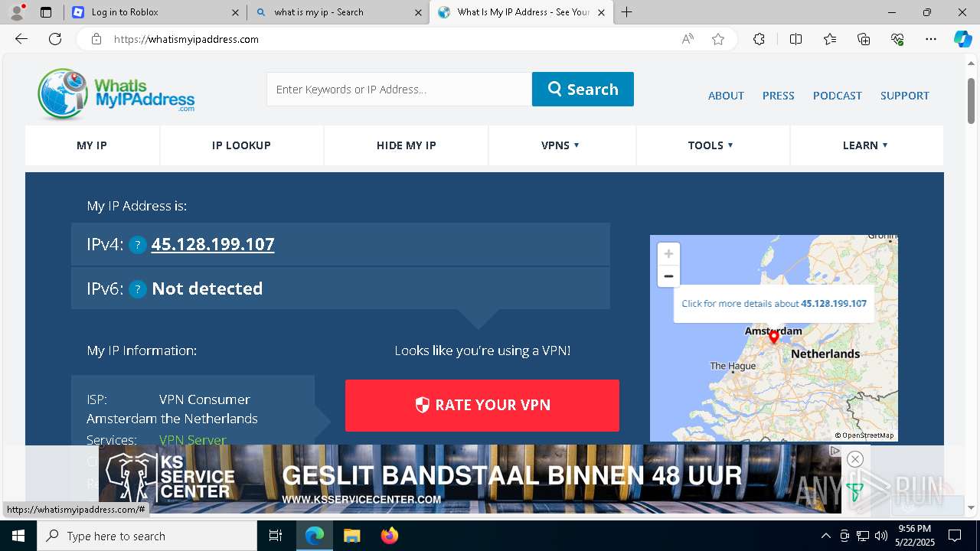Add this page to favorites star
This screenshot has width=980, height=551.
718,39
